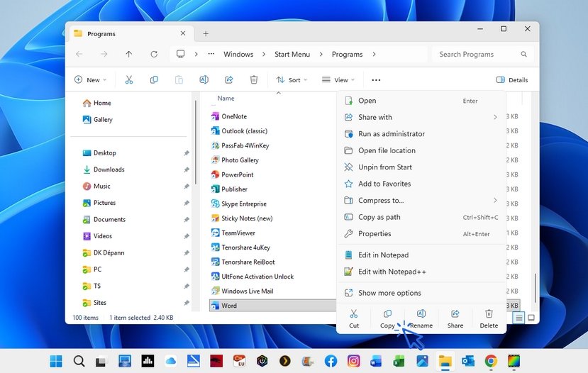Viewport: 588px width, 373px height.
Task: Click the Rename icon in the context menu
Action: pyautogui.click(x=421, y=313)
